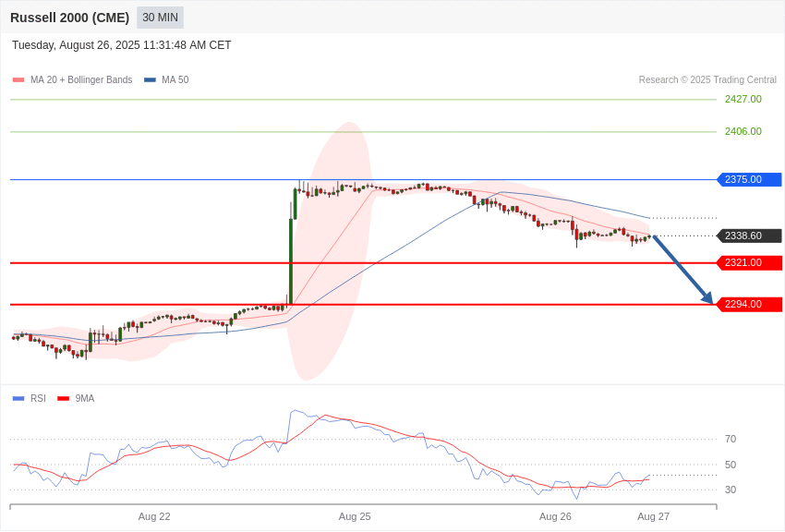The image size is (785, 532).
Task: Click the 9MA legend label
Action: click(85, 399)
